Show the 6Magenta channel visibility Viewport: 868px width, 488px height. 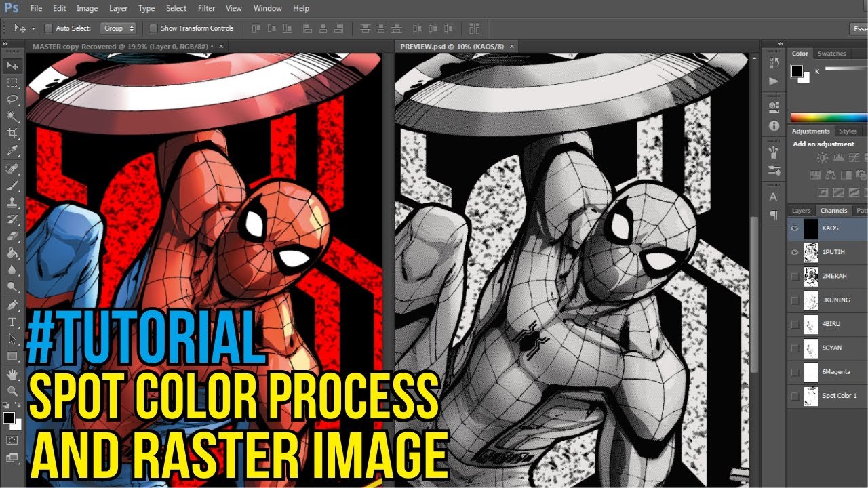coord(795,371)
